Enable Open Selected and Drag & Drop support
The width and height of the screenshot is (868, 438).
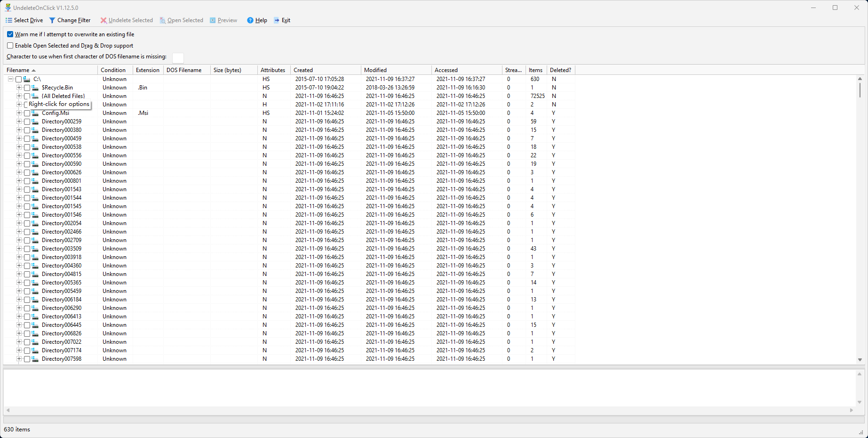coord(10,46)
